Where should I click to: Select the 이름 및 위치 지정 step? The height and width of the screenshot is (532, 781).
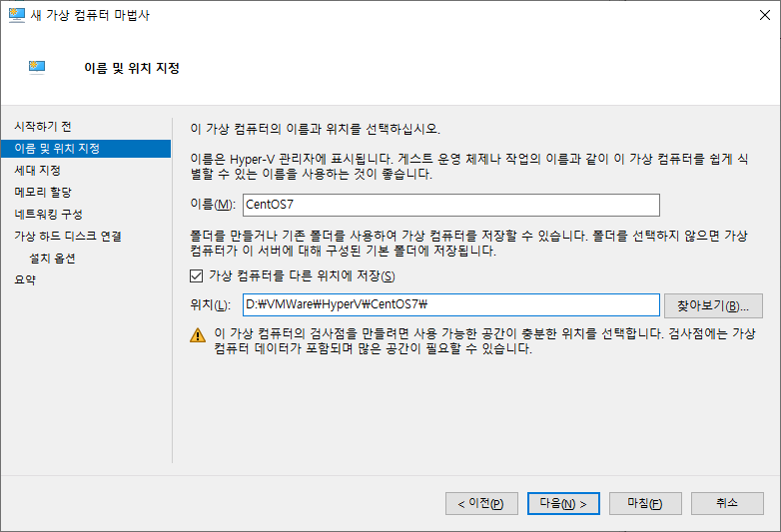tap(86, 149)
